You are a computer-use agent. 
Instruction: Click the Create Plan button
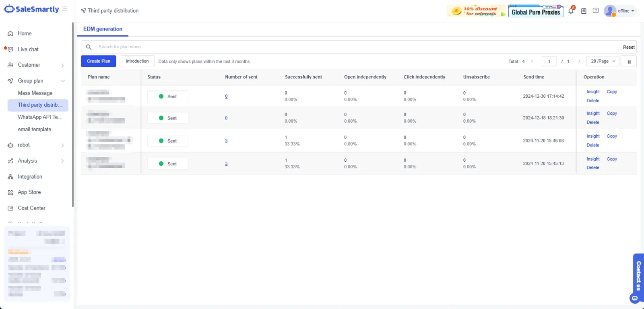(99, 61)
